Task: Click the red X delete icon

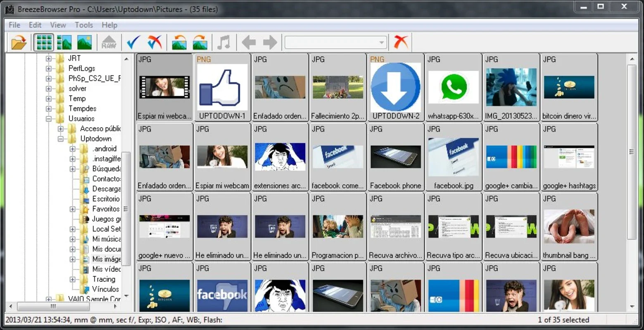Action: (x=400, y=42)
